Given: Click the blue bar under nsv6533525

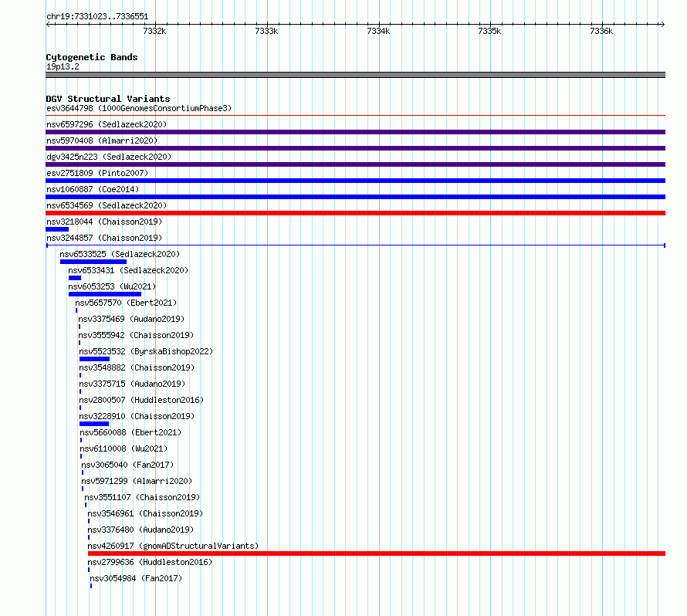Looking at the screenshot, I should (93, 262).
